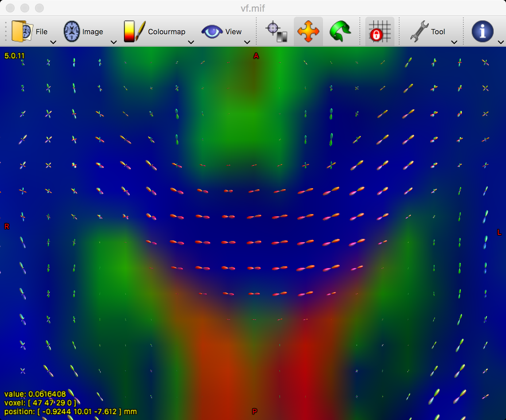Screen dimensions: 506x420
Task: Select the orange arrows pan mode
Action: (308, 31)
